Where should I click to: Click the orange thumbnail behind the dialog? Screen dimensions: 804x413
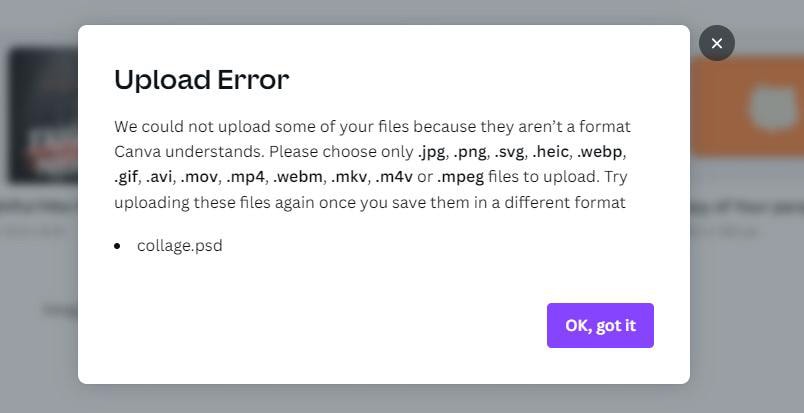tap(747, 105)
